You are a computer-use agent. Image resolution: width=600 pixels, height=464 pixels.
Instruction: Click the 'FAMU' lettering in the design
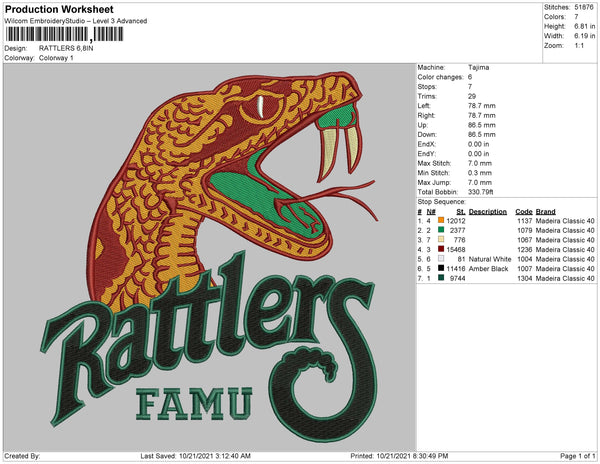click(194, 404)
